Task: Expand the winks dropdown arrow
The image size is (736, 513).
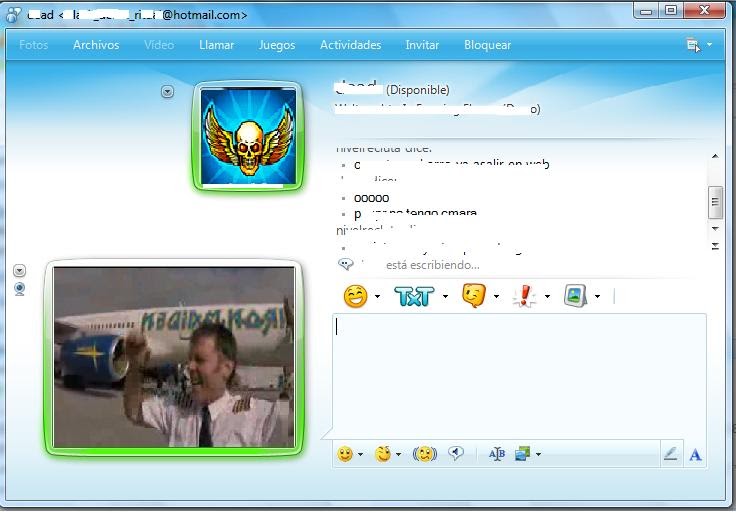Action: (399, 454)
